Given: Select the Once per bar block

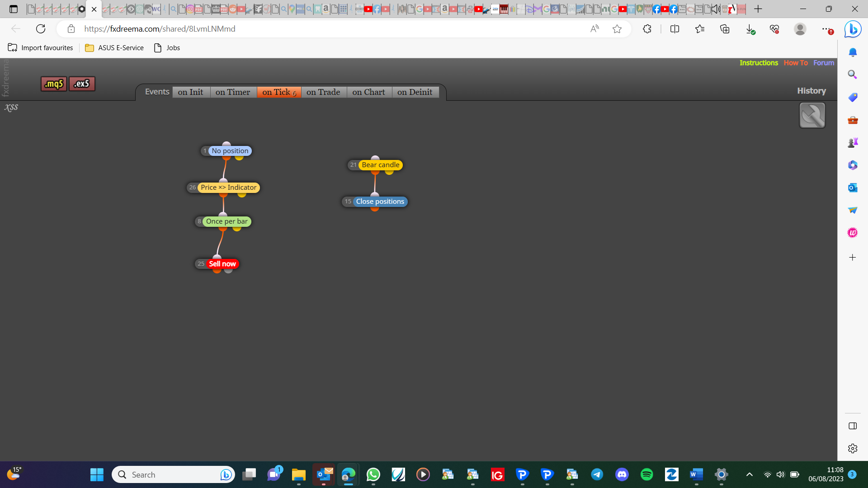Looking at the screenshot, I should pos(227,221).
